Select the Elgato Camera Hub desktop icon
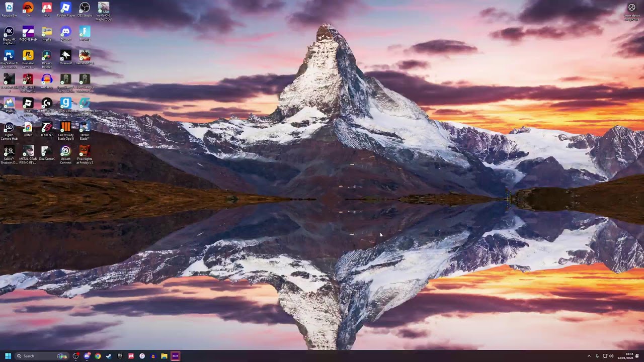This screenshot has width=644, height=362. pos(9,131)
